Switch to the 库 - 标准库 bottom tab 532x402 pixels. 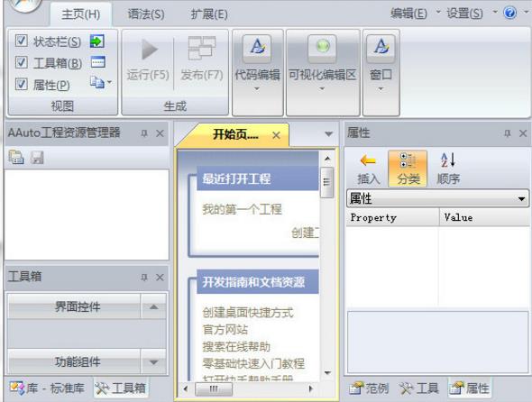pos(47,388)
